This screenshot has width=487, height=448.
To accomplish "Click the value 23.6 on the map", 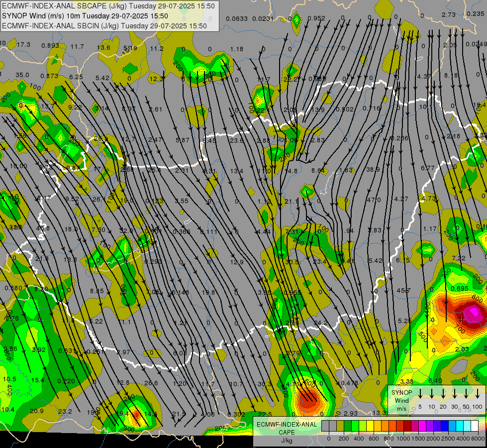I will click(x=237, y=140).
